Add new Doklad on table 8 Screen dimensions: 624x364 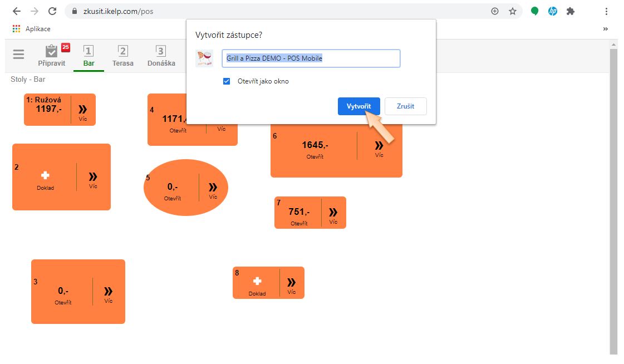[x=257, y=284]
